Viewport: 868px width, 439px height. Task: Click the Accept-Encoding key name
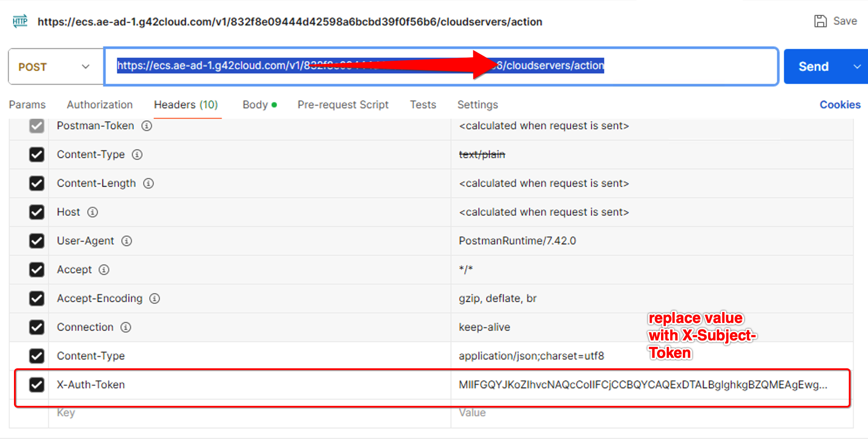[100, 298]
